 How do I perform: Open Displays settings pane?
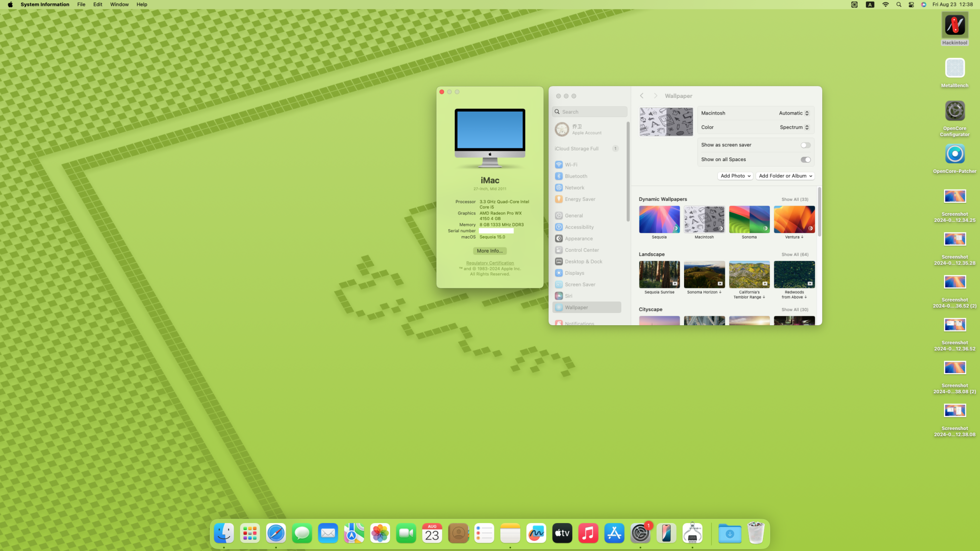pyautogui.click(x=574, y=273)
